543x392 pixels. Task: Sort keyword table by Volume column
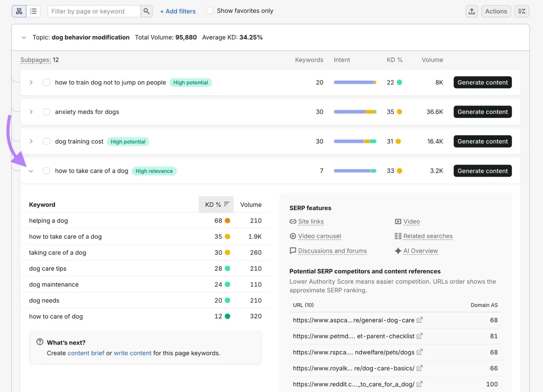pos(251,204)
